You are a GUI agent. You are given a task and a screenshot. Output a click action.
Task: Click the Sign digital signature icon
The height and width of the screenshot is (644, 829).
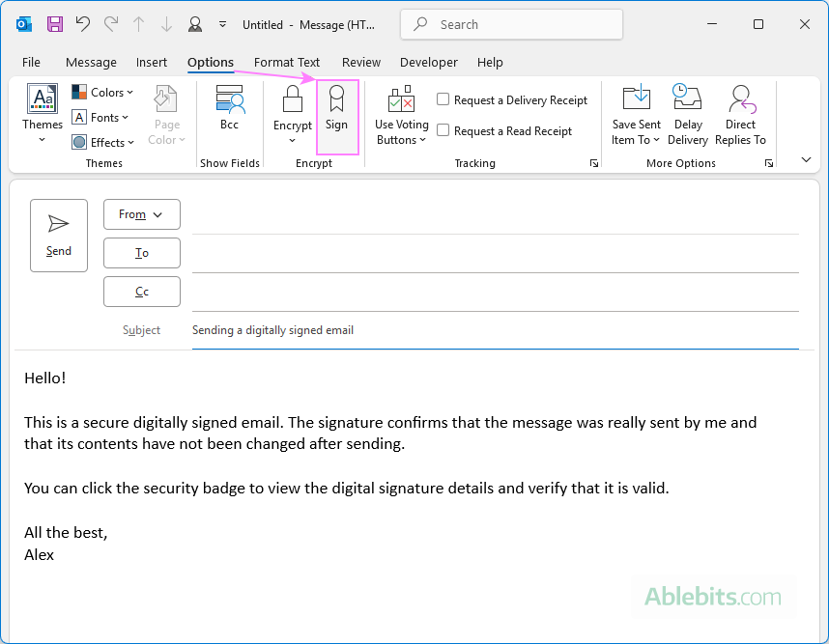click(x=336, y=100)
